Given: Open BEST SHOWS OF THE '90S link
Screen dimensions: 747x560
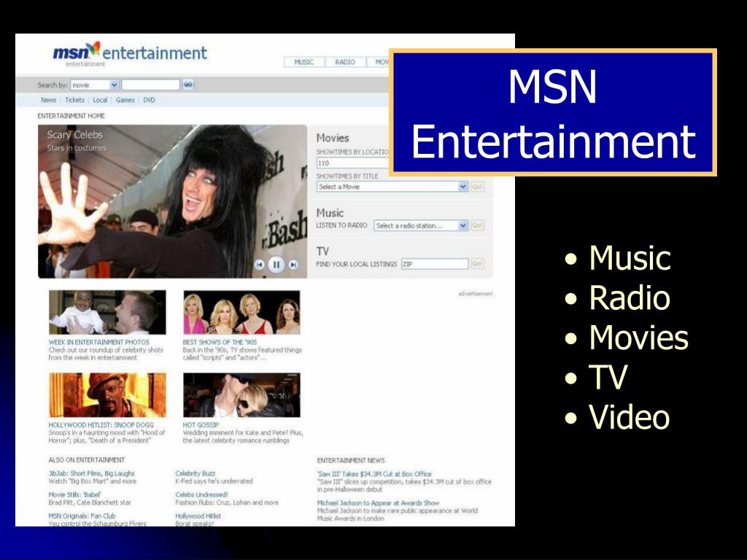Looking at the screenshot, I should tap(220, 342).
